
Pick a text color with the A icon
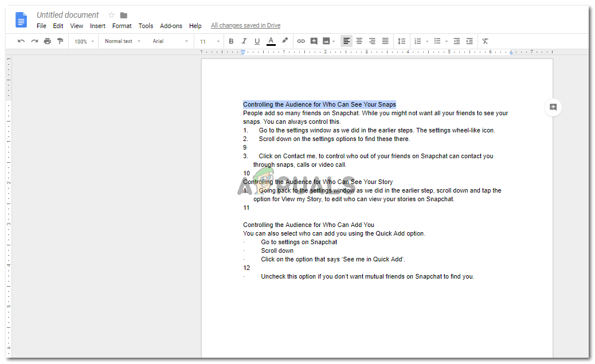[271, 41]
